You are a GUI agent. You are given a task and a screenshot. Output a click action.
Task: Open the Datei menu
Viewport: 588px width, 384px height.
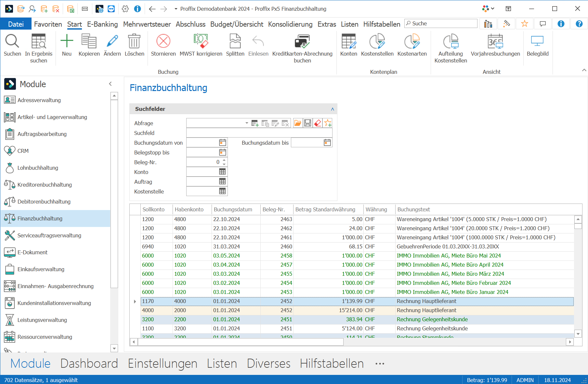tap(16, 24)
